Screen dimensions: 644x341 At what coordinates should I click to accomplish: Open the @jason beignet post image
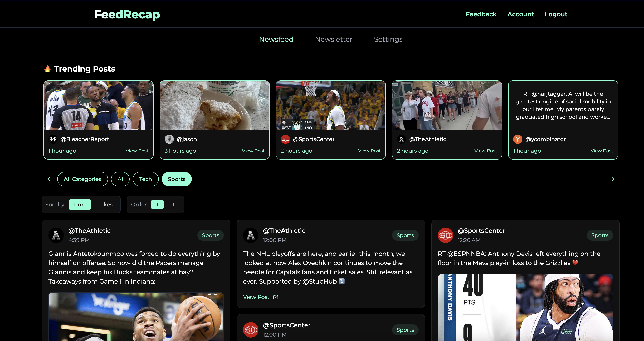pos(214,105)
